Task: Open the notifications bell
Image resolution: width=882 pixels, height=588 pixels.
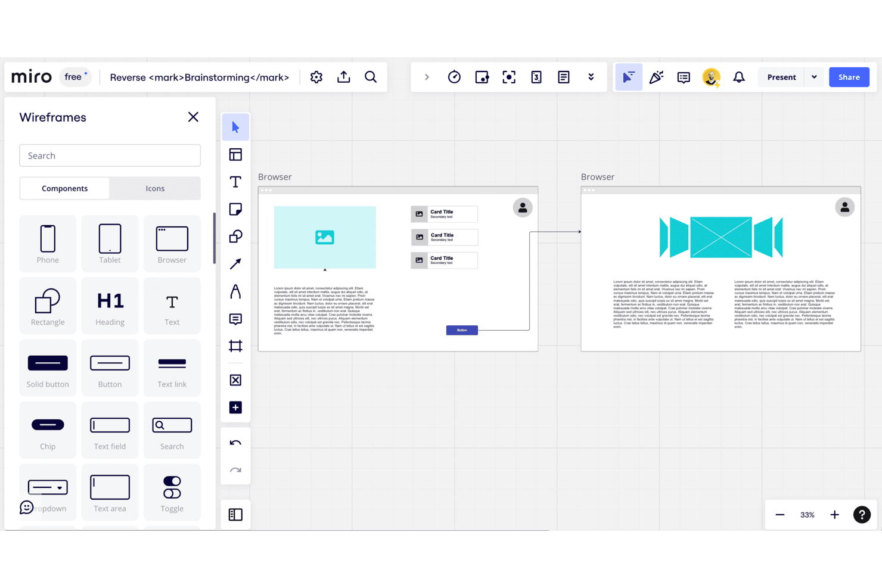Action: click(739, 77)
